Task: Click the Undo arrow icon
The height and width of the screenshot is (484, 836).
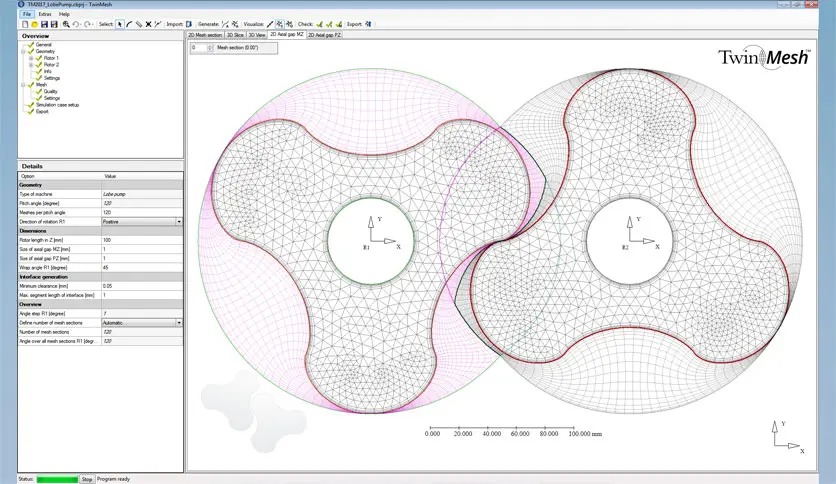Action: (76, 25)
